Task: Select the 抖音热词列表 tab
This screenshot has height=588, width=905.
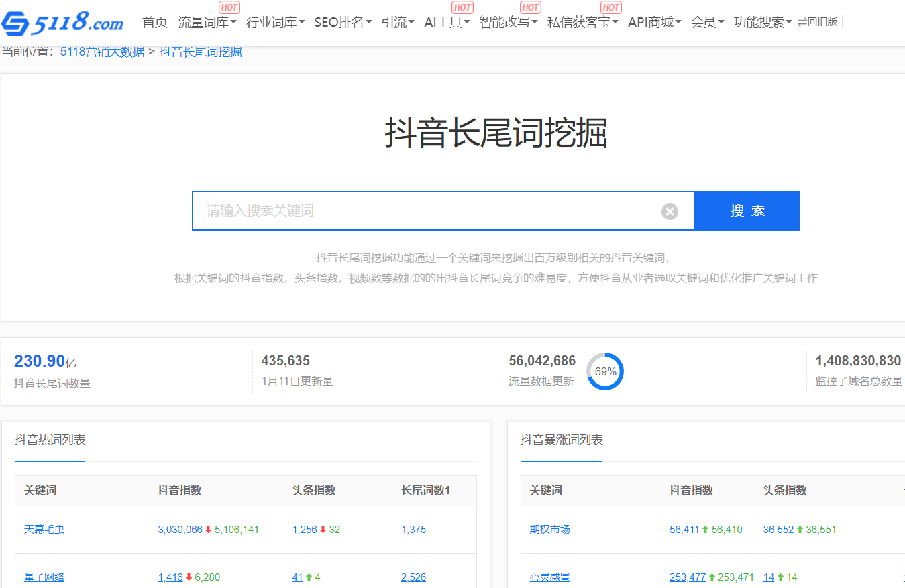Action: (50, 440)
